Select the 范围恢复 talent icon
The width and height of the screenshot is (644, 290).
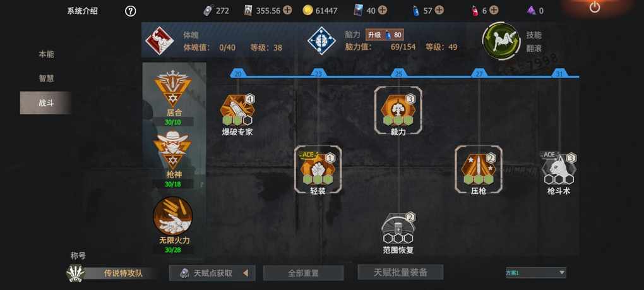click(x=398, y=227)
